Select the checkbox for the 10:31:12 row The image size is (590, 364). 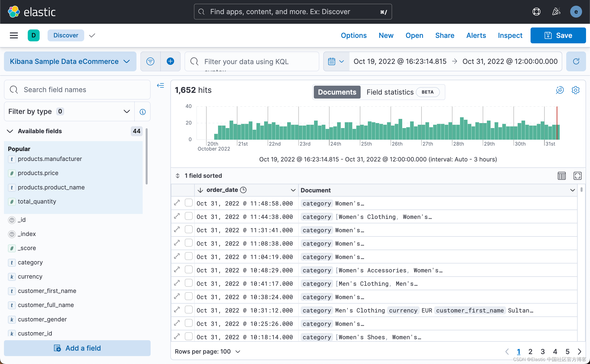coord(188,310)
